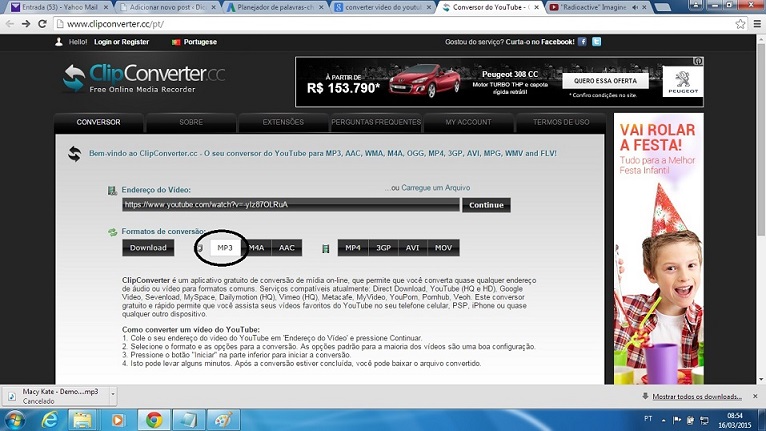
Task: Bookmark this page with the star icon
Action: pos(740,23)
